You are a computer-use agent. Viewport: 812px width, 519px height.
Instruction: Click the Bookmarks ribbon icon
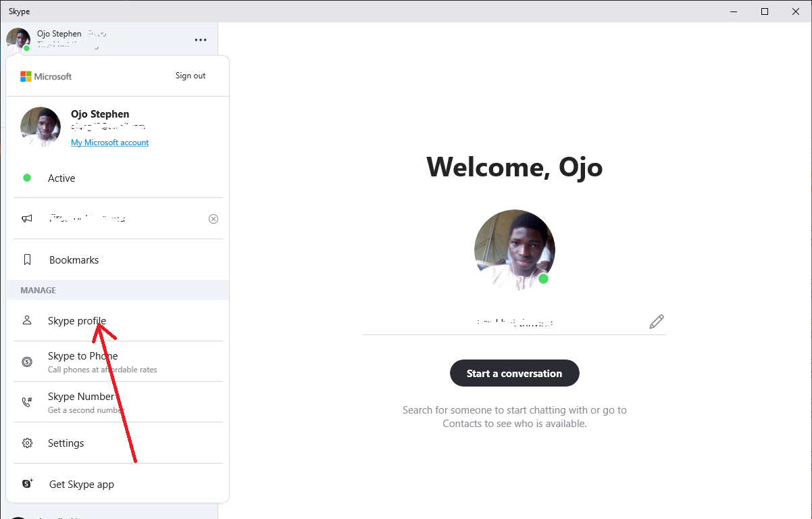(x=28, y=259)
